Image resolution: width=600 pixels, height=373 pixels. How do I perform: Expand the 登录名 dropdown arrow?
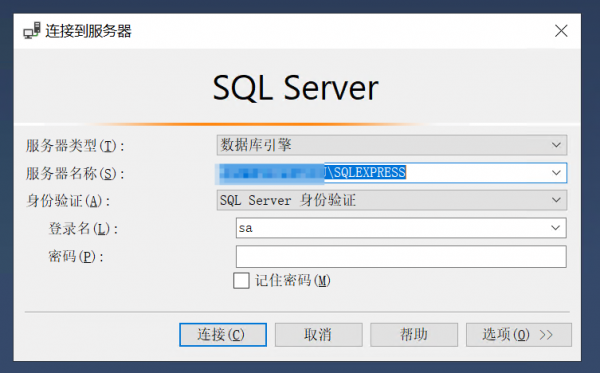pos(556,228)
